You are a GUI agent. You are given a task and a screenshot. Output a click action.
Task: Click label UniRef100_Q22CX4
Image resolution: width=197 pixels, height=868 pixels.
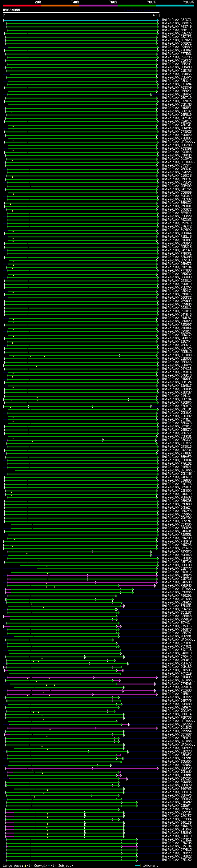(x=177, y=819)
